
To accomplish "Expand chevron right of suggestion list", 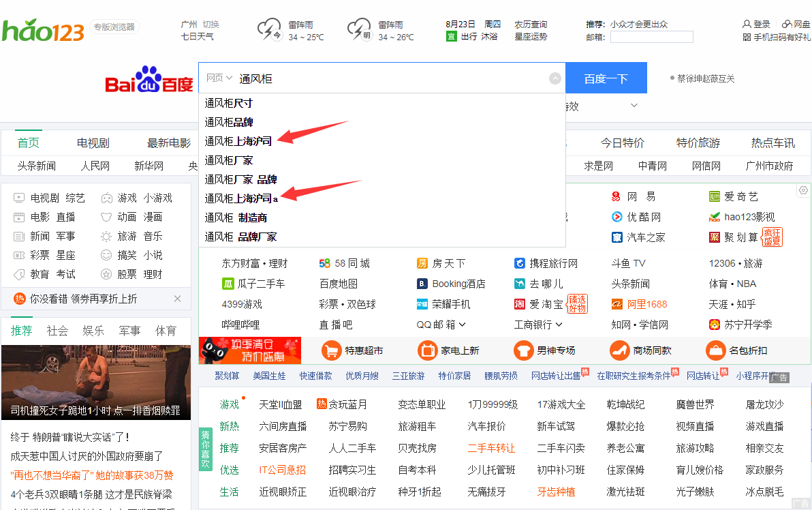I will [634, 105].
